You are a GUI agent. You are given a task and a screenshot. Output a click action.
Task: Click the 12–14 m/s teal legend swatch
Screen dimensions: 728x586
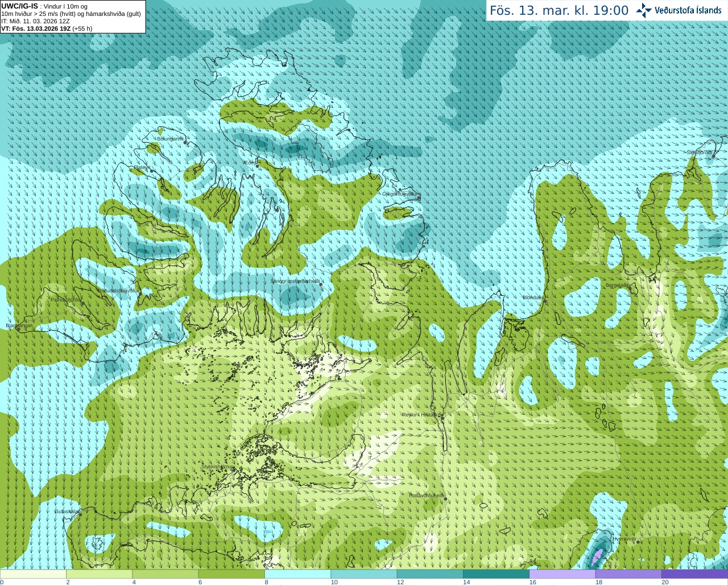tap(430, 574)
